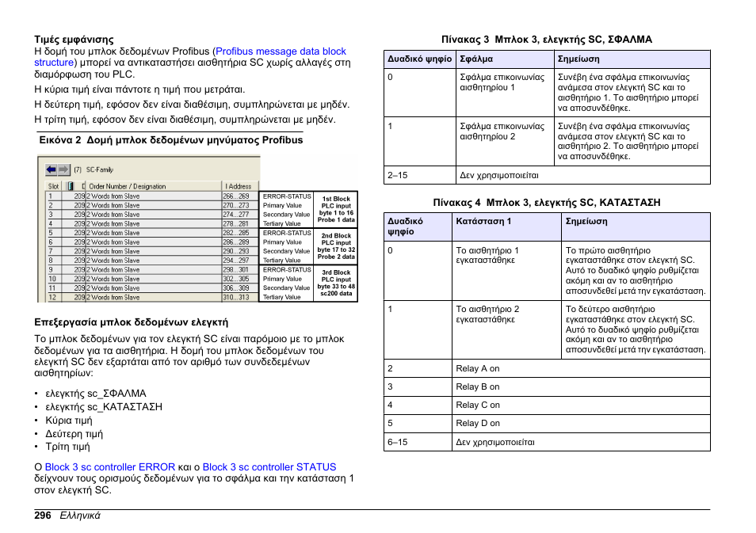The image size is (756, 533).
Task: Click the Relay D on table cell
Action: pos(478,423)
